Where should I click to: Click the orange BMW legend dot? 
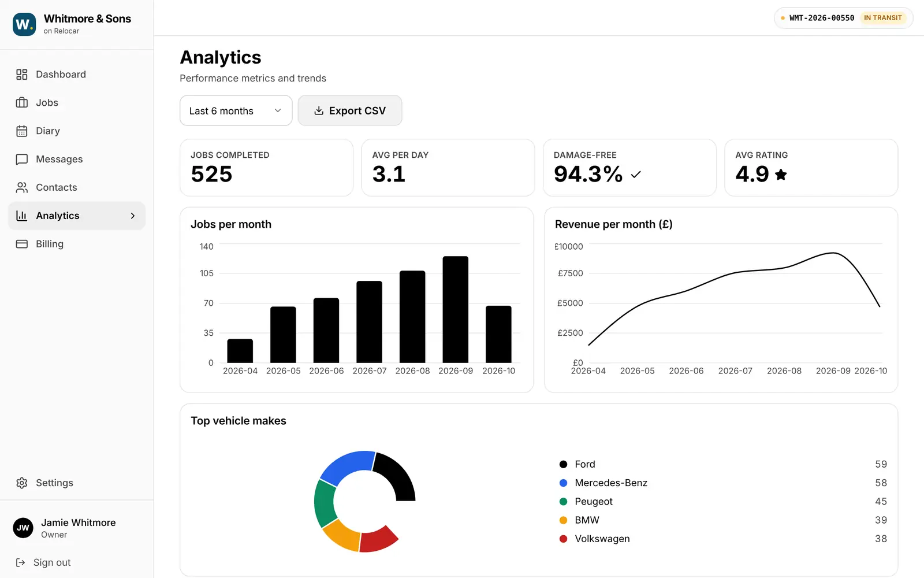click(563, 520)
